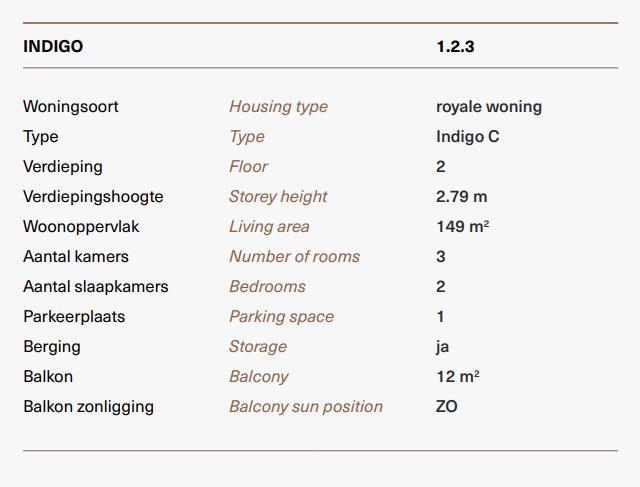Click the Balkon zonligging label

coord(89,407)
